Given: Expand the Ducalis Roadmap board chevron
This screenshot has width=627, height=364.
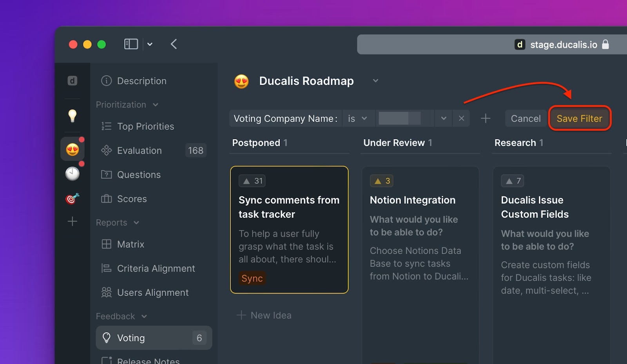Looking at the screenshot, I should tap(375, 81).
